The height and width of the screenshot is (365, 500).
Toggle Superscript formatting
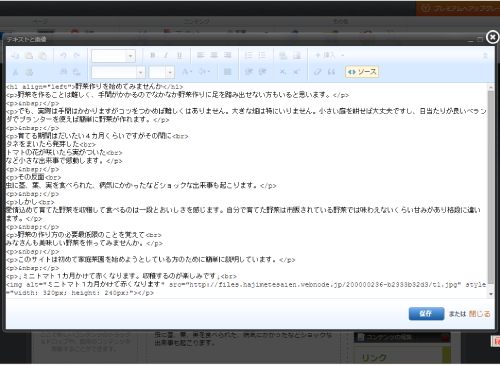296,72
